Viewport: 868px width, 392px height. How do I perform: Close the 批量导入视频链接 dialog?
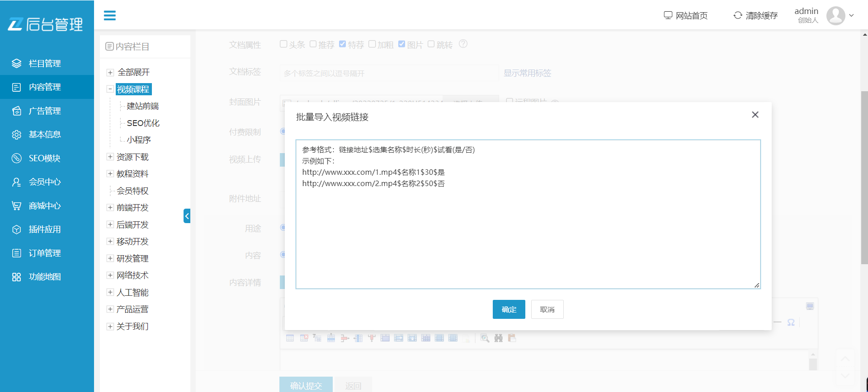755,115
